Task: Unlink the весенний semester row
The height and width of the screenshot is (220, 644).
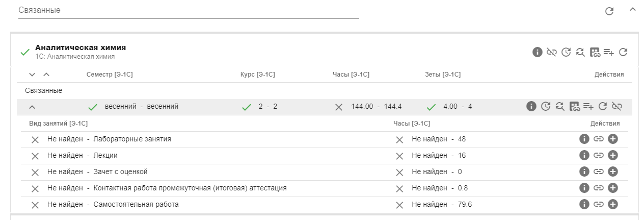Action: [x=617, y=106]
